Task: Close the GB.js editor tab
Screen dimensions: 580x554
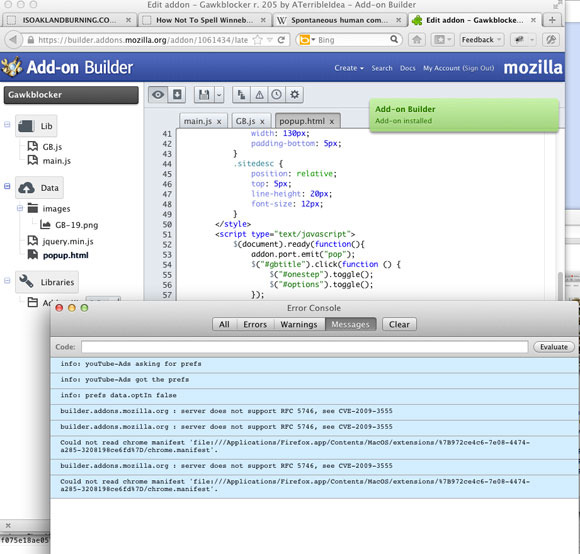Action: (x=262, y=121)
